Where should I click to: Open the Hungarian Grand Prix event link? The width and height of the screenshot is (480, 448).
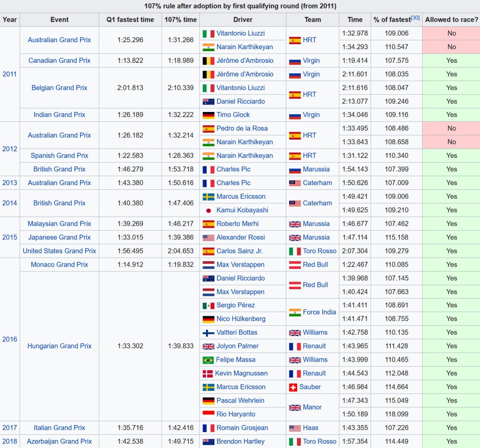pyautogui.click(x=60, y=346)
